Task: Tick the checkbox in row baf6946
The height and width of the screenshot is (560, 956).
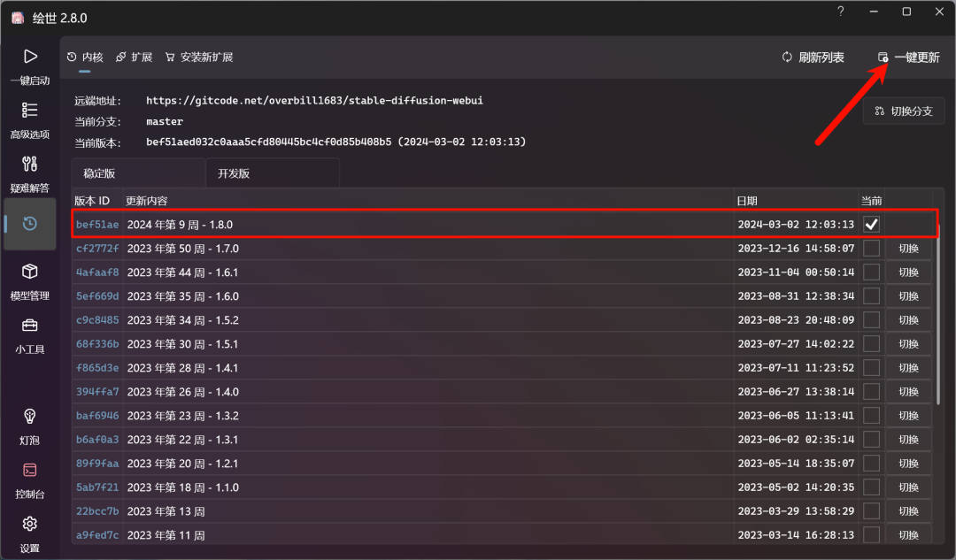Action: pos(871,416)
